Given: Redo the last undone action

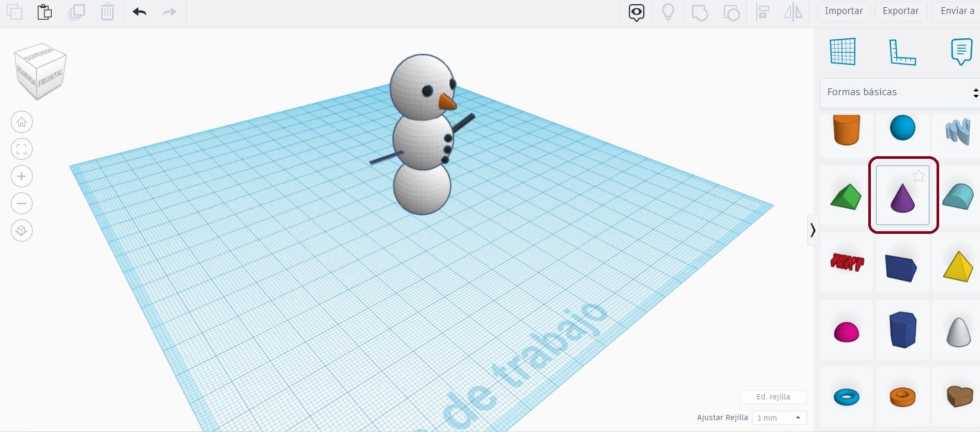Looking at the screenshot, I should pyautogui.click(x=170, y=12).
